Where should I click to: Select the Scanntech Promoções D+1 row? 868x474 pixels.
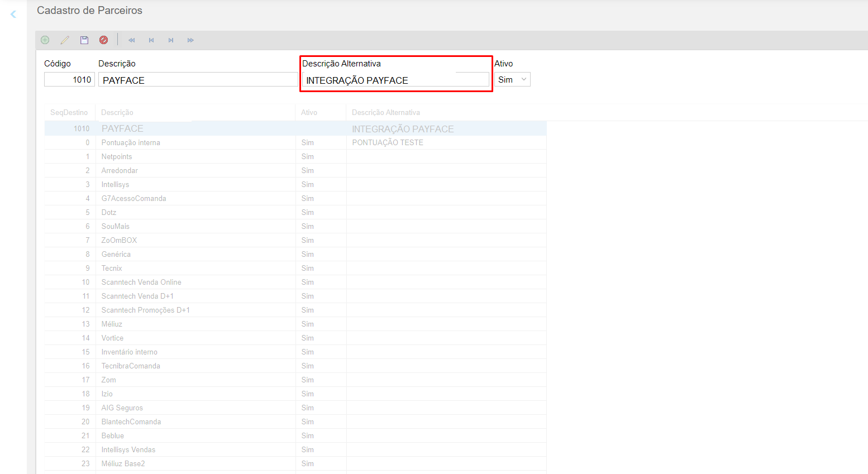point(295,310)
